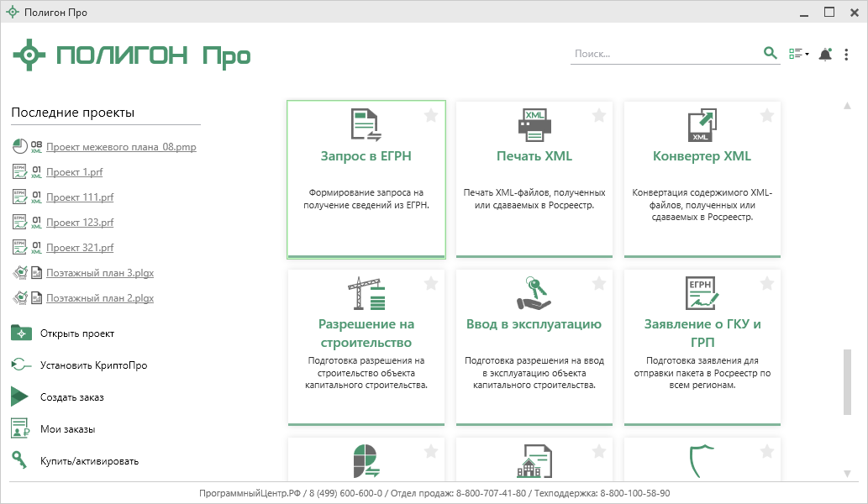The height and width of the screenshot is (504, 868).
Task: Toggle favorite star on Запрос в ЕГРН
Action: [x=431, y=116]
